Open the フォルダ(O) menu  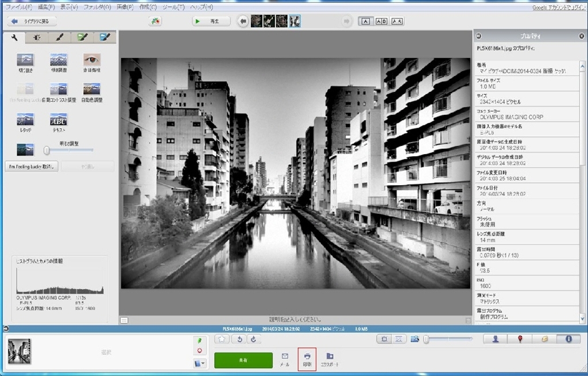point(97,7)
